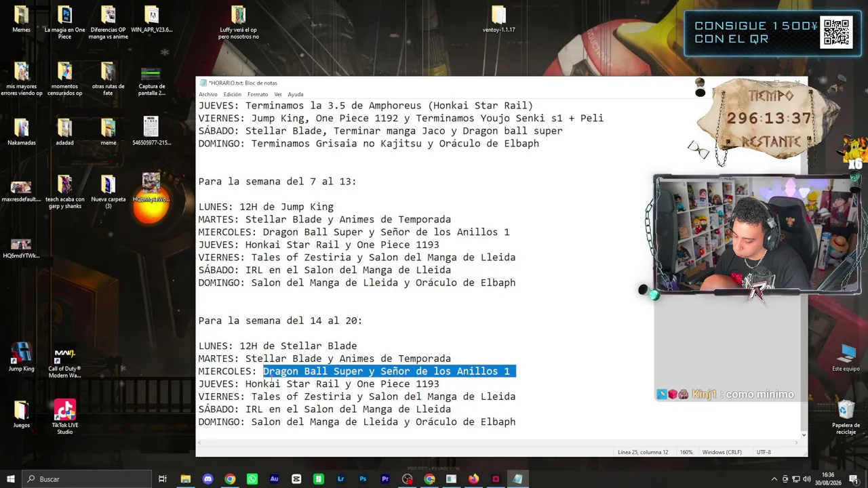Select mis mayores errores viendo op folder

pos(21,79)
